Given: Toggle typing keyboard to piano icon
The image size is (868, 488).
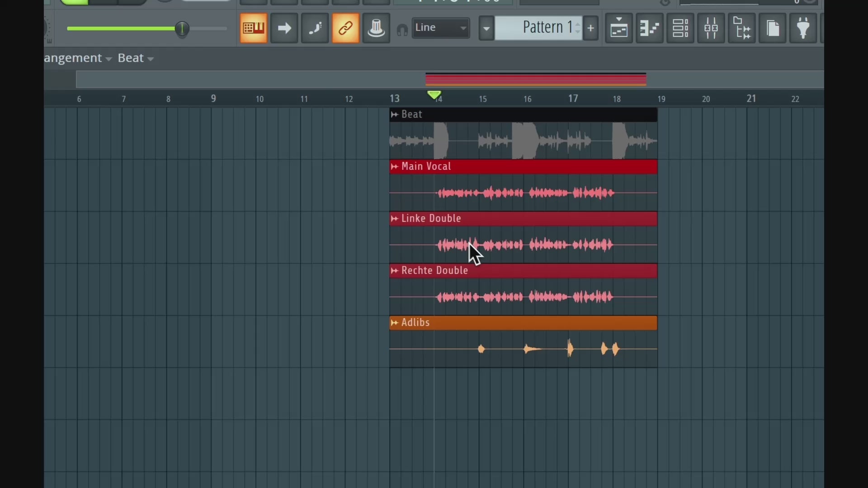Looking at the screenshot, I should [x=254, y=28].
